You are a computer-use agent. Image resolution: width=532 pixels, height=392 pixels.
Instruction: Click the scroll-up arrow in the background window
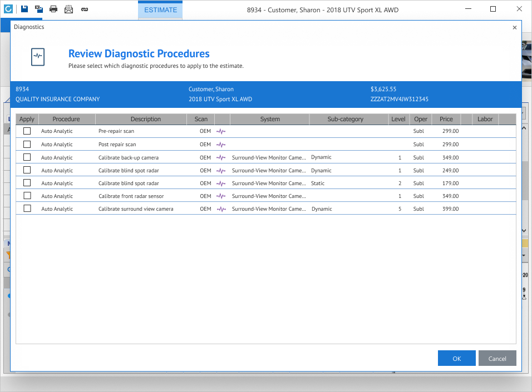[x=524, y=128]
